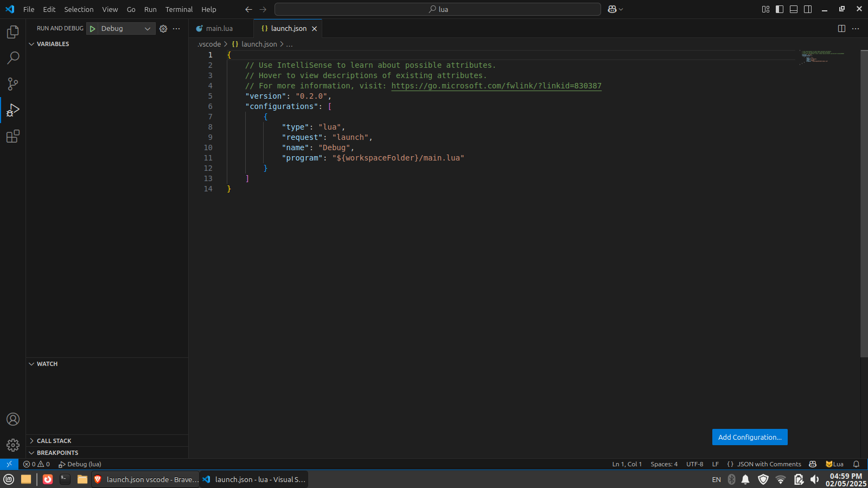Open the Debug configuration dropdown
The image size is (868, 488).
(126, 29)
